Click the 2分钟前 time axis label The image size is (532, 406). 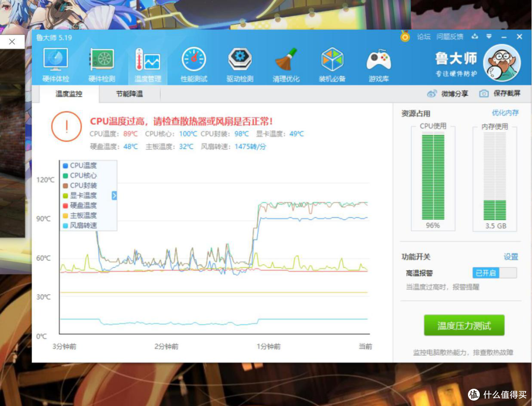coord(166,346)
